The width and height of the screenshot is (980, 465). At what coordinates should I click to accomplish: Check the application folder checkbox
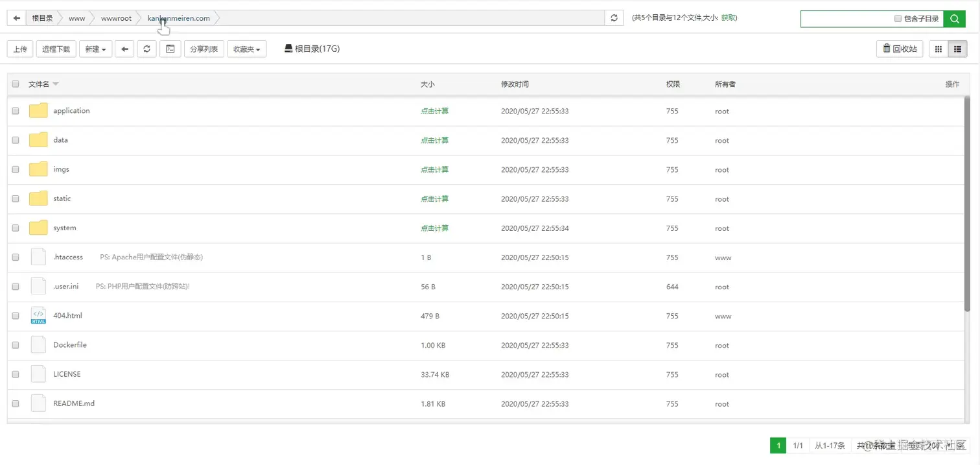click(x=16, y=111)
